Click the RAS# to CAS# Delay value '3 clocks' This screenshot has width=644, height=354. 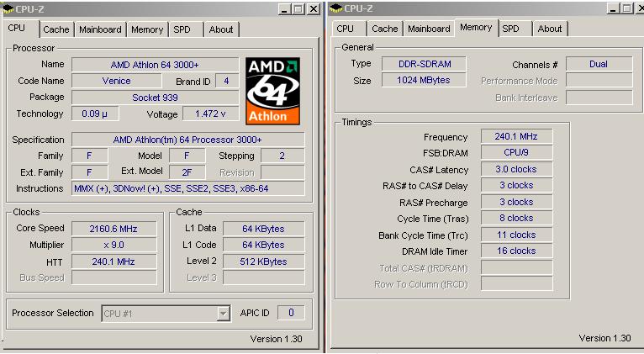pos(516,185)
